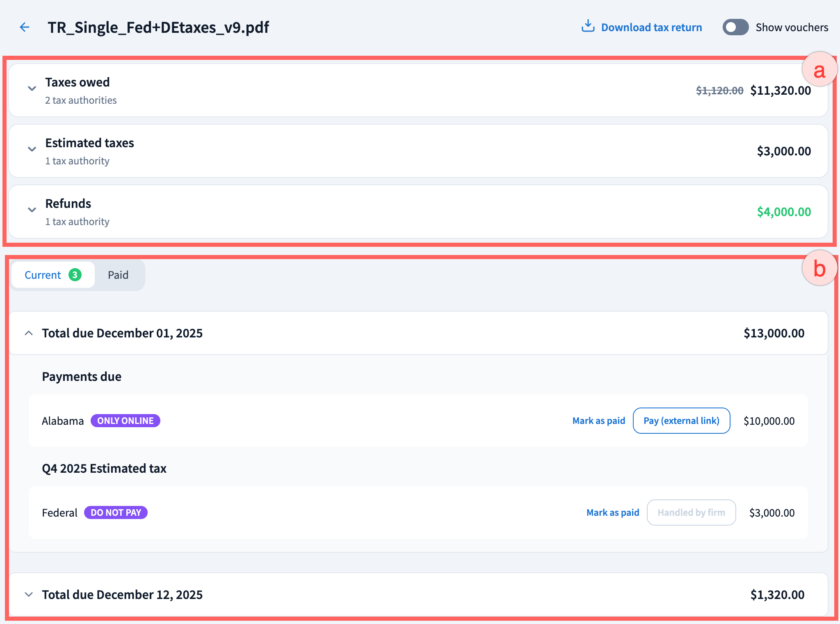The image size is (840, 624).
Task: Open the Download tax return link
Action: pos(651,27)
